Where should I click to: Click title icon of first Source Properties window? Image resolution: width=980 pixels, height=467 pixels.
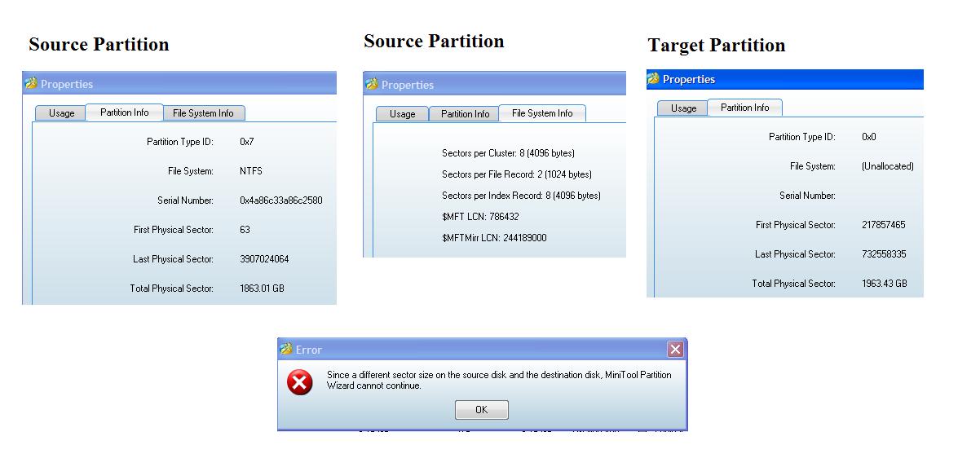pos(31,84)
